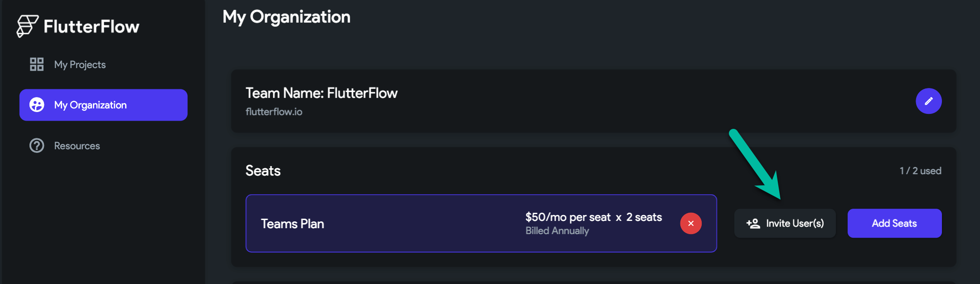Click the 1 / 2 used seat counter
The image size is (980, 284).
coord(921,171)
